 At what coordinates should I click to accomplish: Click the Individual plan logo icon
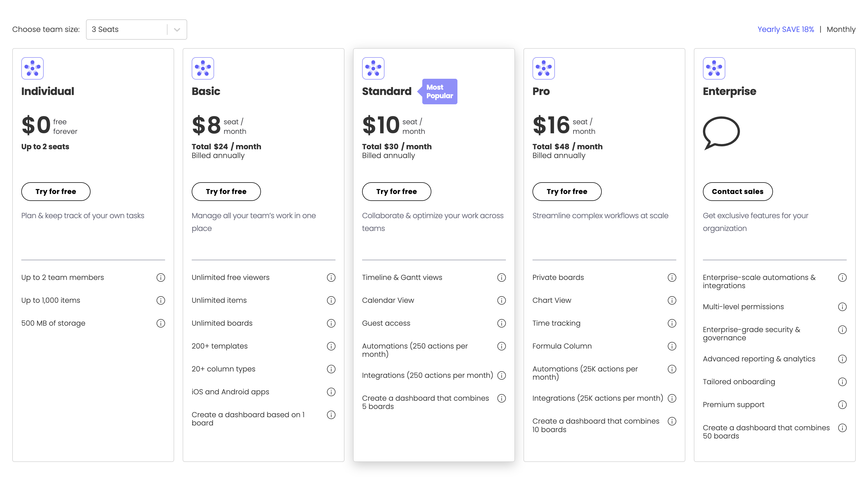(32, 68)
